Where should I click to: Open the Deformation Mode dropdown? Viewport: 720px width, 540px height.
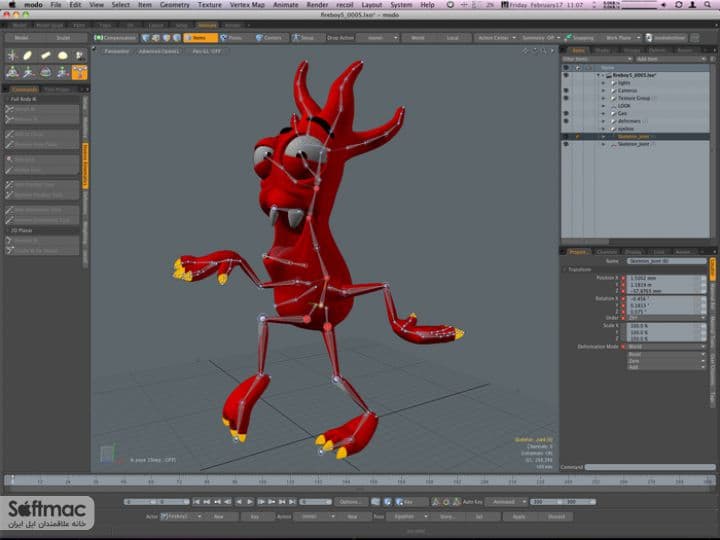pos(666,347)
